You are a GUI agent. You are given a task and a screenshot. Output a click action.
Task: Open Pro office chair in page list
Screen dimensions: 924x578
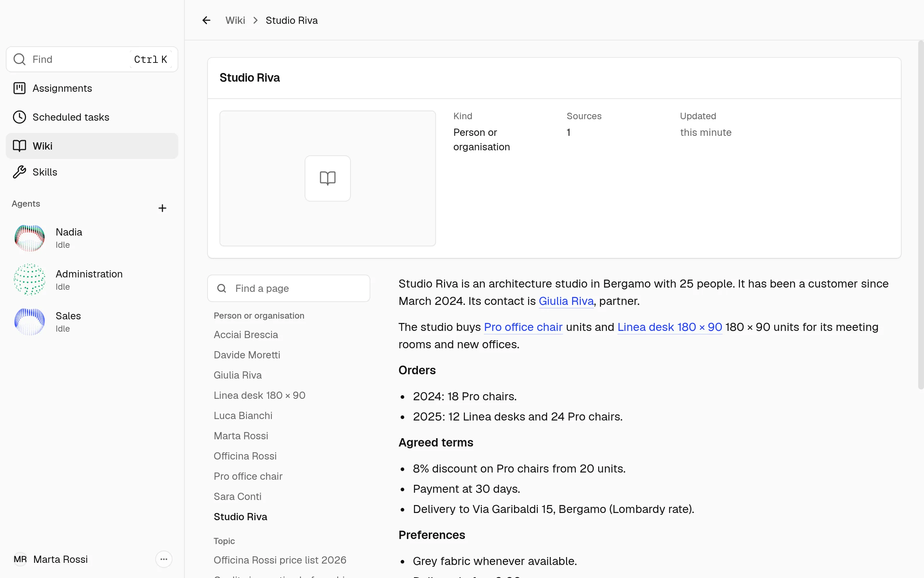(x=248, y=476)
